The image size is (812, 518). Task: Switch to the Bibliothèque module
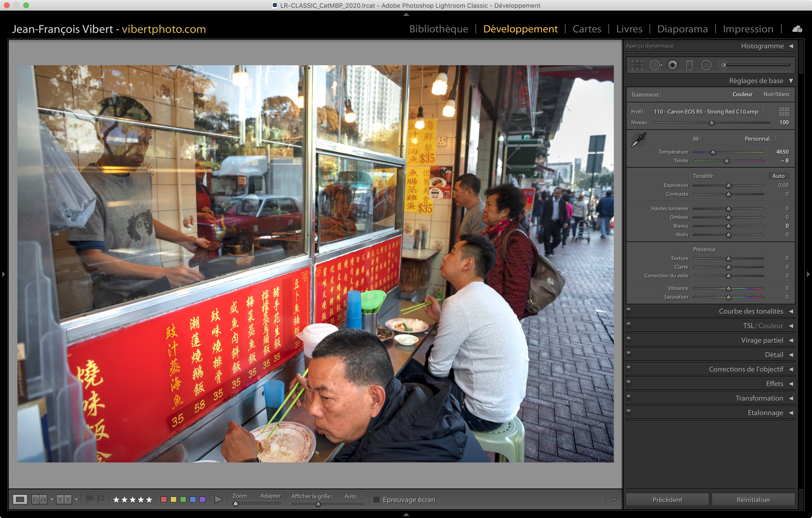tap(438, 29)
